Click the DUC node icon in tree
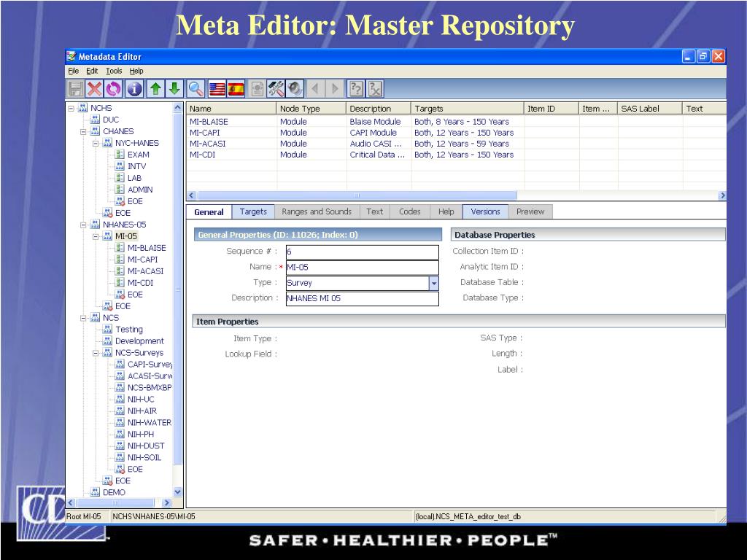 [x=96, y=120]
